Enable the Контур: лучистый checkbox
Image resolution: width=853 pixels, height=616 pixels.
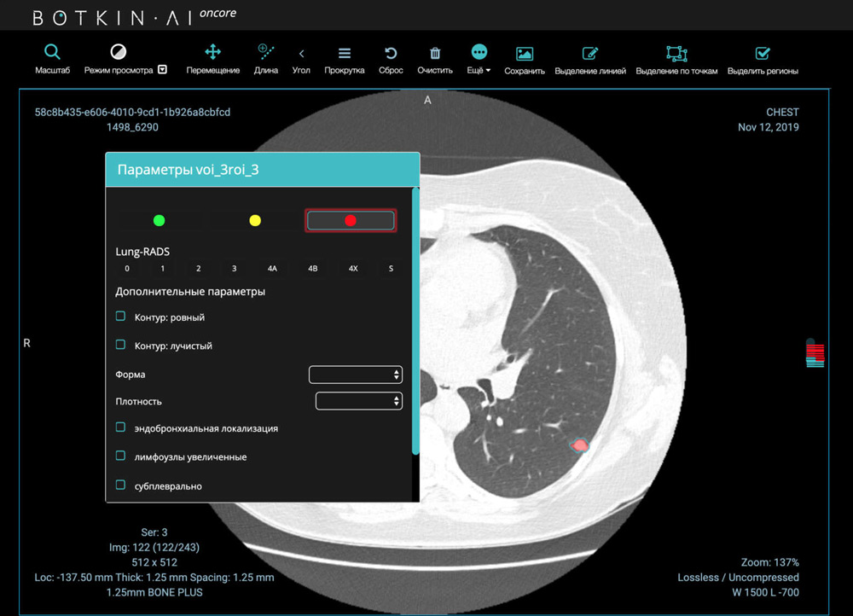coord(121,346)
